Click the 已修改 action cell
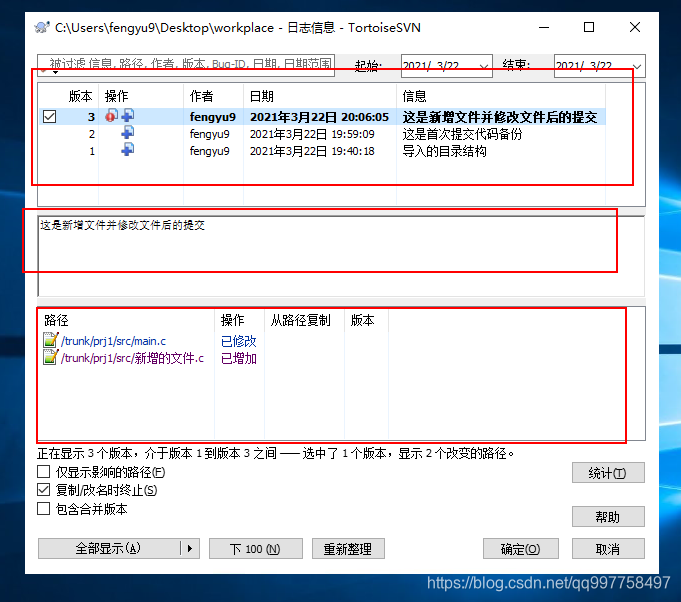This screenshot has width=681, height=602. 239,341
